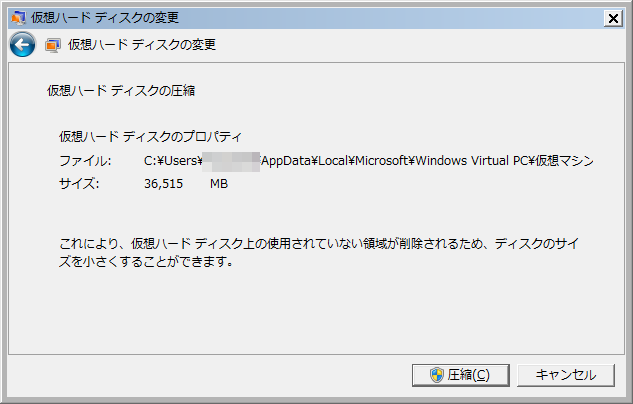Click the heading 仮想ハード ディスクの圧縮
633x404 pixels.
[x=121, y=90]
